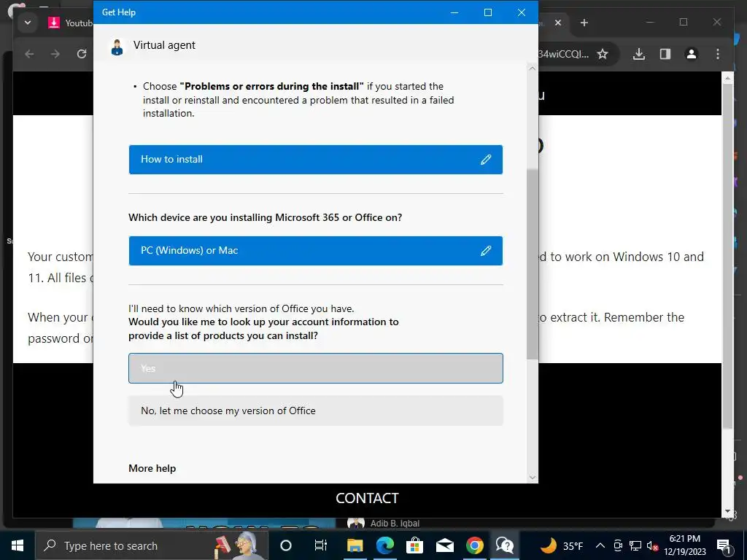Maximize the Get Help window

(488, 12)
